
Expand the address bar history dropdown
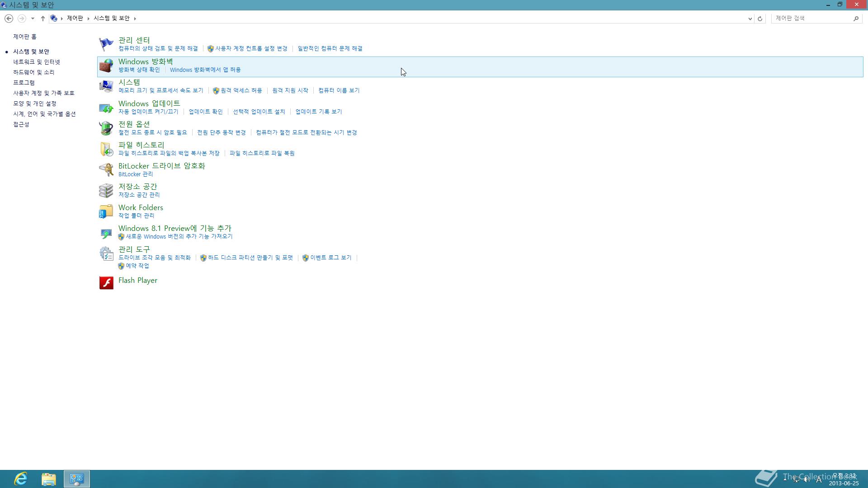(x=750, y=19)
